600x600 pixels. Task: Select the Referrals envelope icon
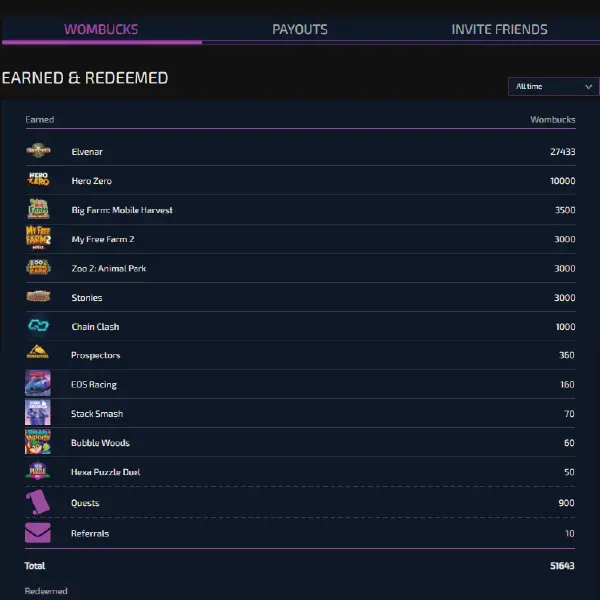coord(38,533)
